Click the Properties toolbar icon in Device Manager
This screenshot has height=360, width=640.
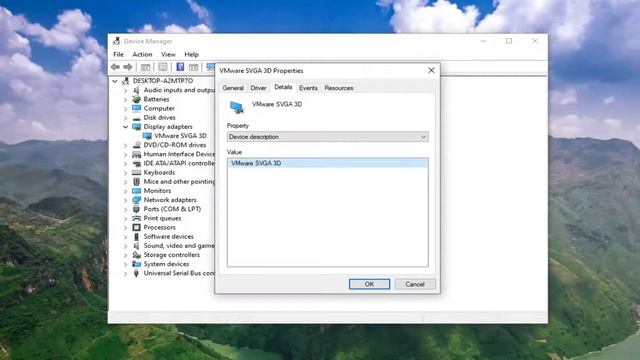(163, 67)
